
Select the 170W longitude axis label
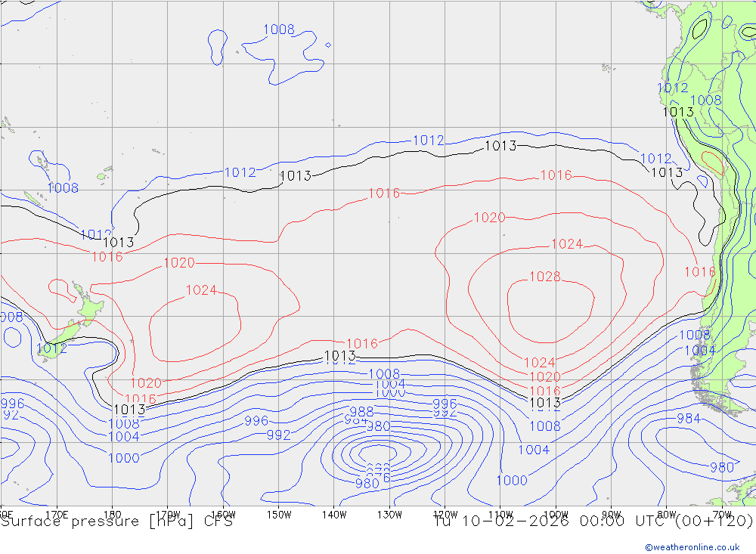[x=169, y=515]
